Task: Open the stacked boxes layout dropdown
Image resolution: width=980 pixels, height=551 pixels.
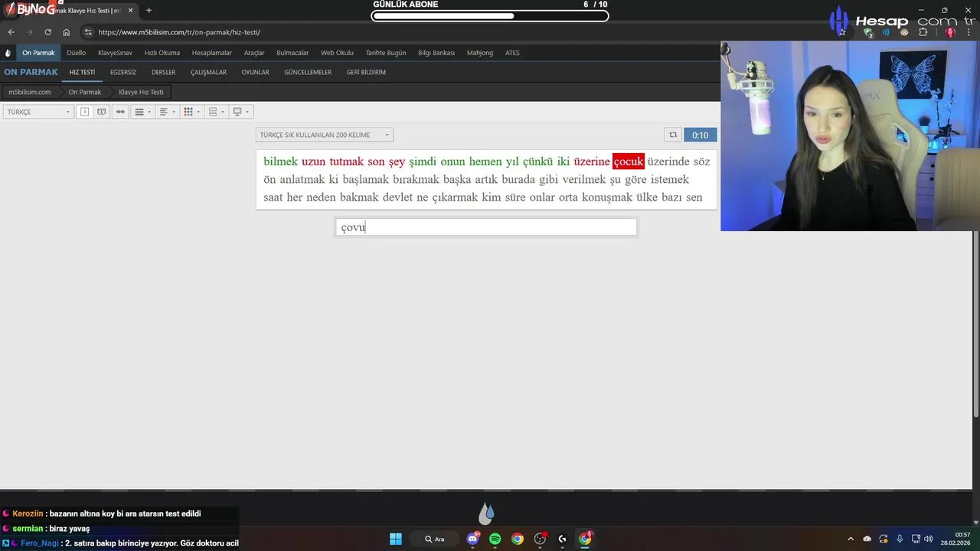Action: [217, 112]
